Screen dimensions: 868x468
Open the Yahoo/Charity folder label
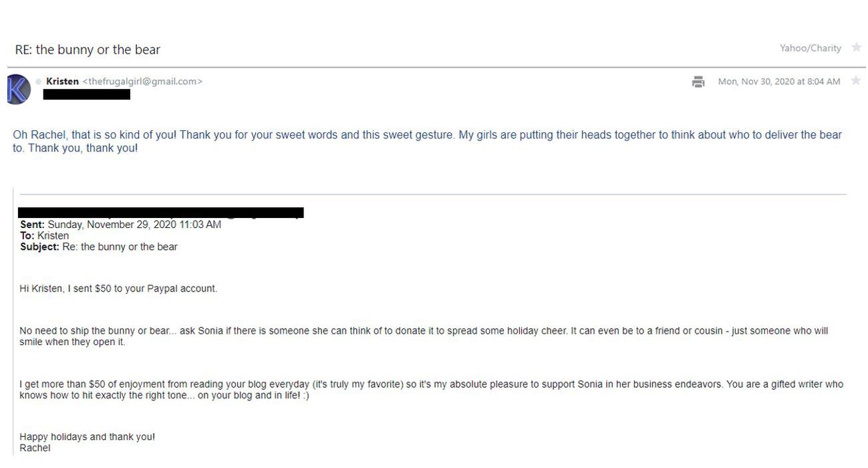(811, 48)
